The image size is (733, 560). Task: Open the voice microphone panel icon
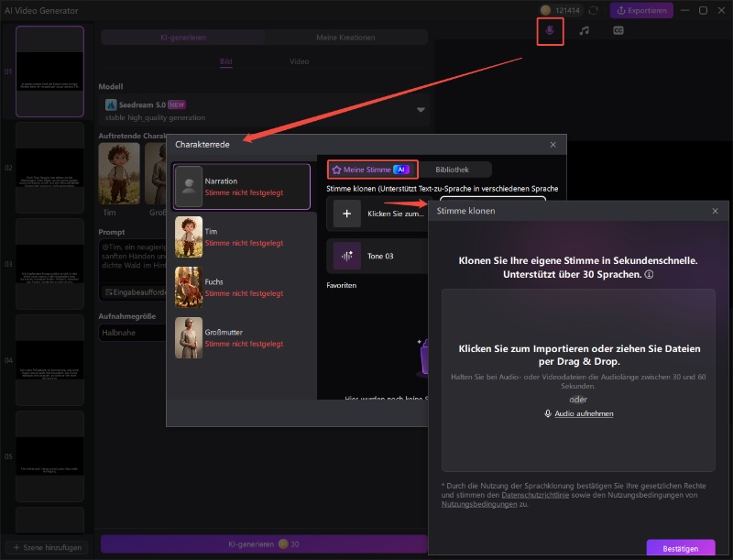pyautogui.click(x=550, y=31)
